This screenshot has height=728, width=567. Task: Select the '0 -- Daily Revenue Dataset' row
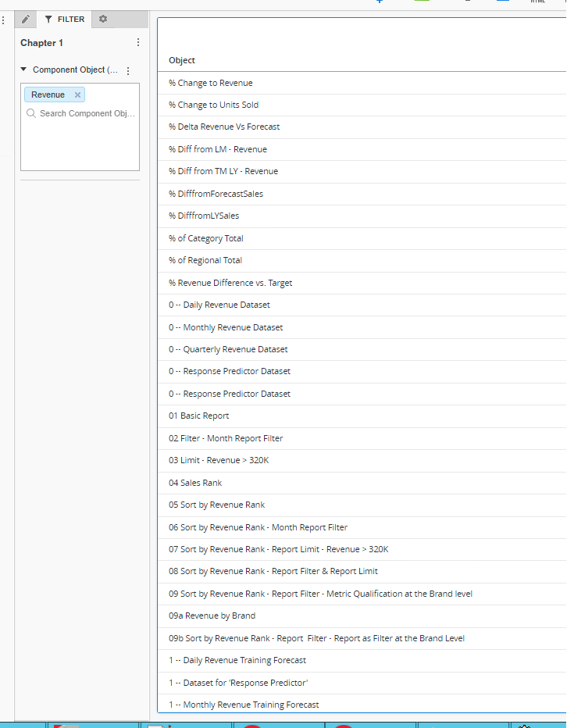219,305
